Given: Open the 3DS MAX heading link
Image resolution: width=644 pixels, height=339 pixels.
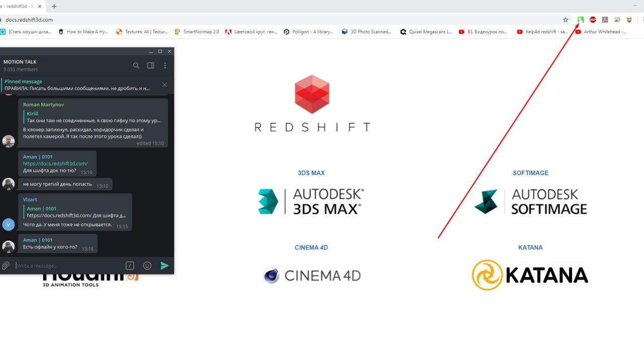Looking at the screenshot, I should (311, 173).
